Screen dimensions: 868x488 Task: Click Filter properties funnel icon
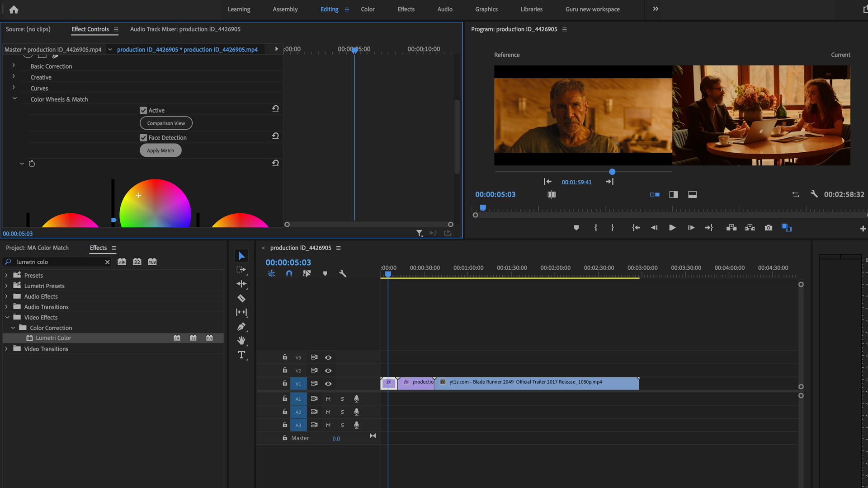(x=420, y=233)
